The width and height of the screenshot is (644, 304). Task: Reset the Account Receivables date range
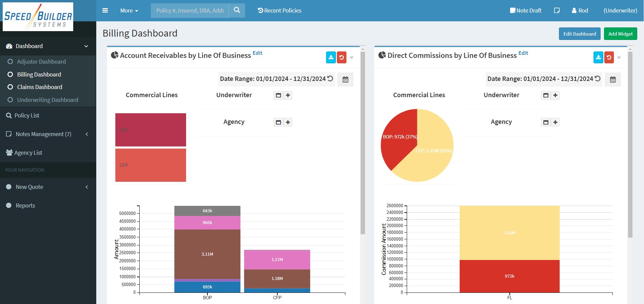coord(330,79)
